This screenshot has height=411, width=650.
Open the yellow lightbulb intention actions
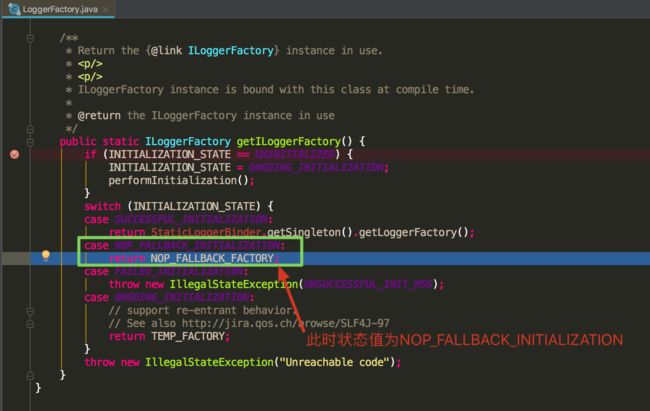point(46,255)
